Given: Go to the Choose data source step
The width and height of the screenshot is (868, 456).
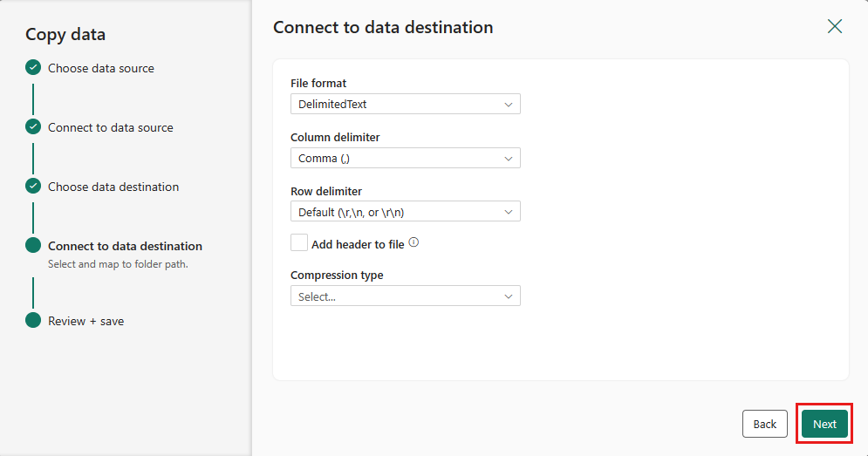Looking at the screenshot, I should [x=101, y=68].
